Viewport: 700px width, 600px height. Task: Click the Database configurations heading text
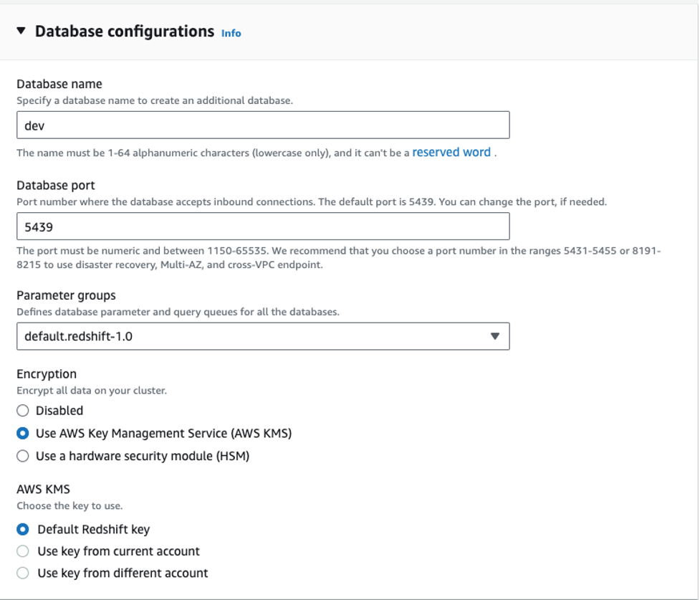coord(125,32)
